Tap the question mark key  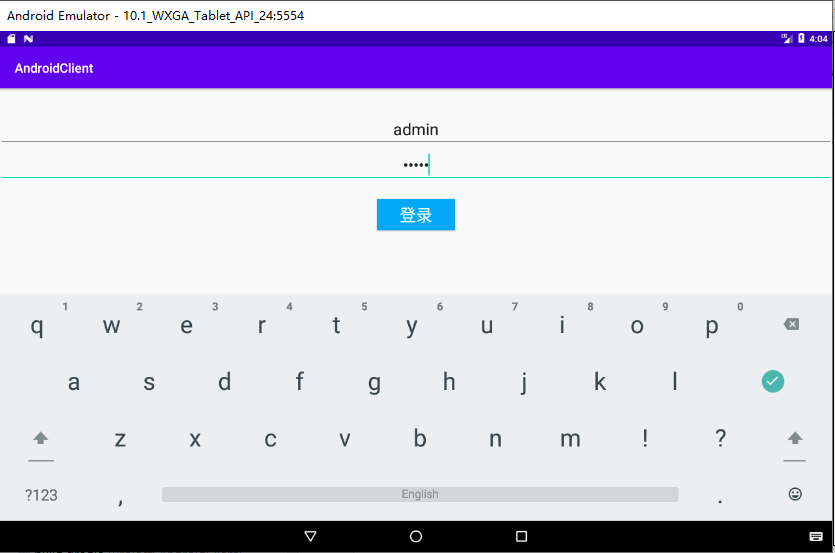720,437
